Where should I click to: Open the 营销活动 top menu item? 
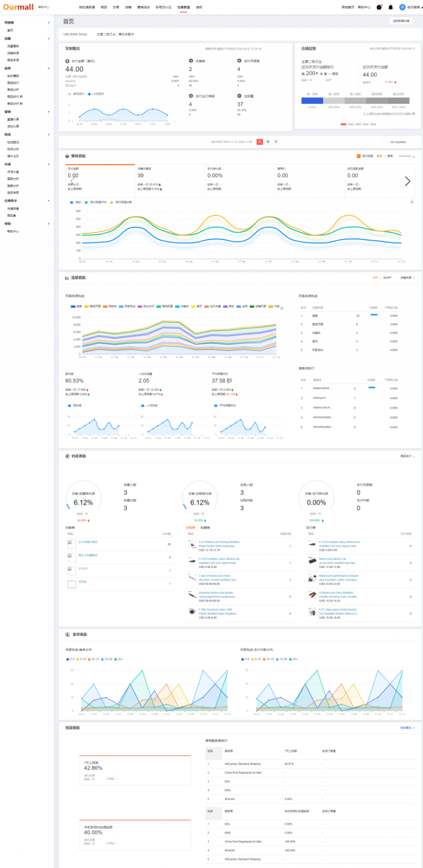tap(143, 7)
